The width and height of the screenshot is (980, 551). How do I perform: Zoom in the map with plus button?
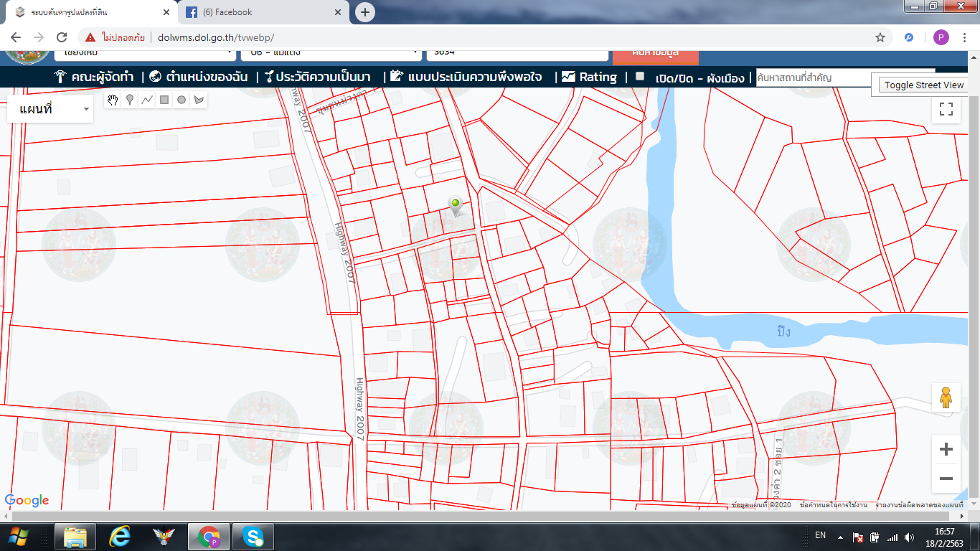click(946, 449)
